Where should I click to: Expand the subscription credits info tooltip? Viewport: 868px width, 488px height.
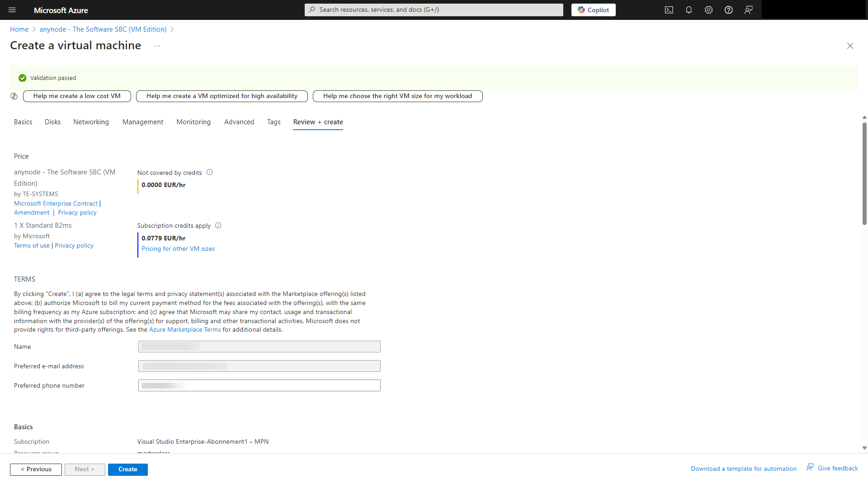click(218, 225)
